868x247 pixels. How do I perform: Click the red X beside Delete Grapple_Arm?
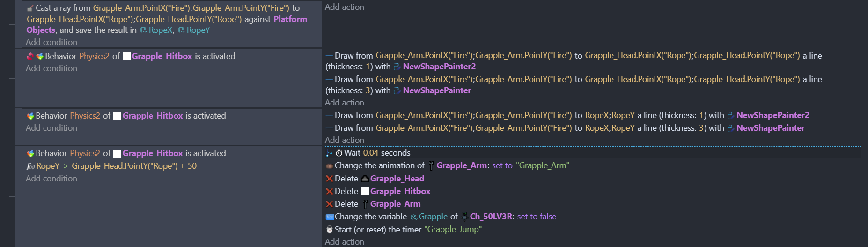pos(330,204)
